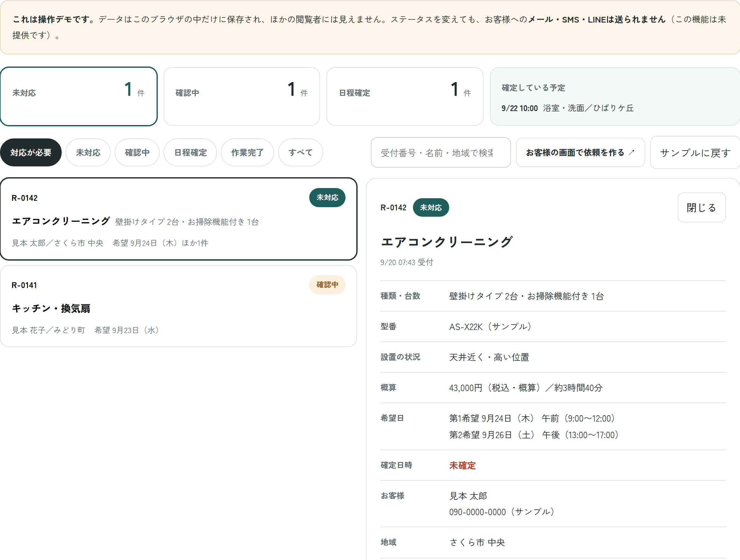Select the 未対応 filter pill
The width and height of the screenshot is (740, 560).
88,152
